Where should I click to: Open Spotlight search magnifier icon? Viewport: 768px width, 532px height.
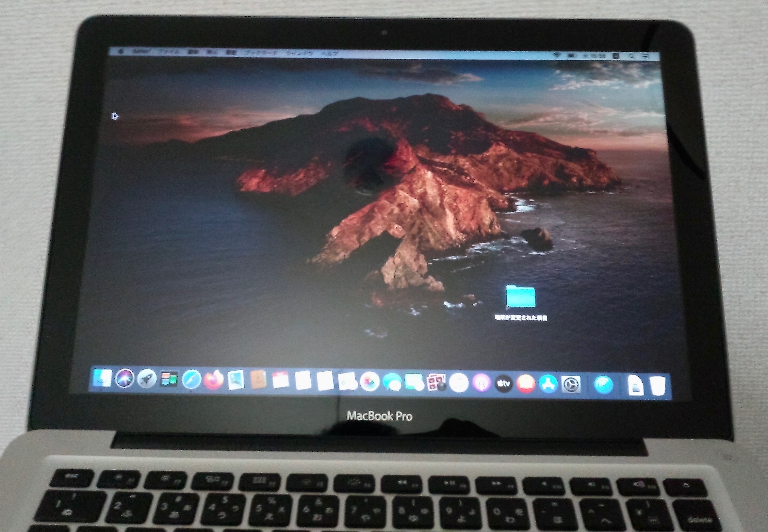632,56
